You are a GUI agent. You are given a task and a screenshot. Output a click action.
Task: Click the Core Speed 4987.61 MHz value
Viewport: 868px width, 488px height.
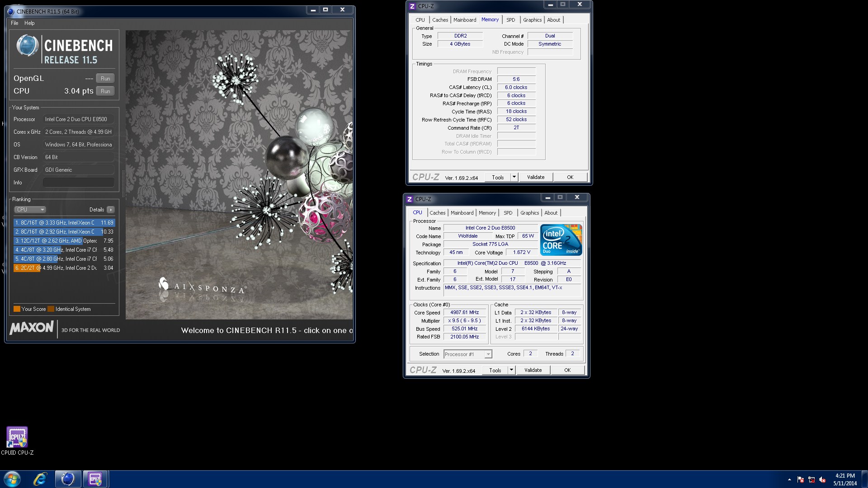tap(465, 313)
